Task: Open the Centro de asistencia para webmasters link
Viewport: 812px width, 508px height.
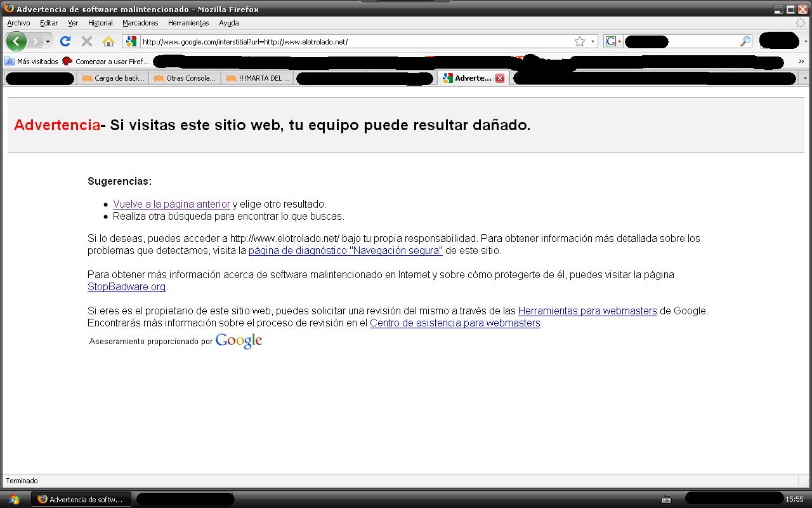Action: point(455,323)
